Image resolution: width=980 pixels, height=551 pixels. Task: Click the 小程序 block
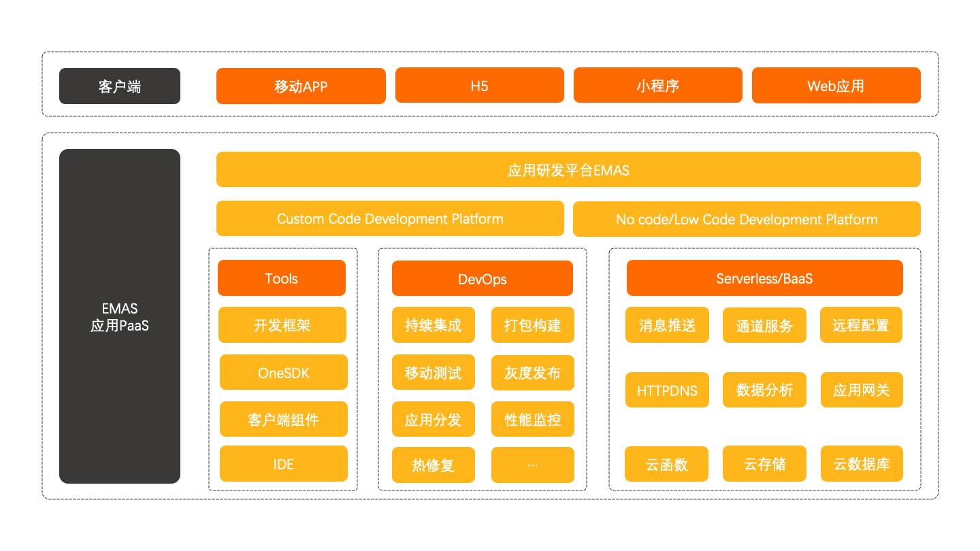pos(657,86)
